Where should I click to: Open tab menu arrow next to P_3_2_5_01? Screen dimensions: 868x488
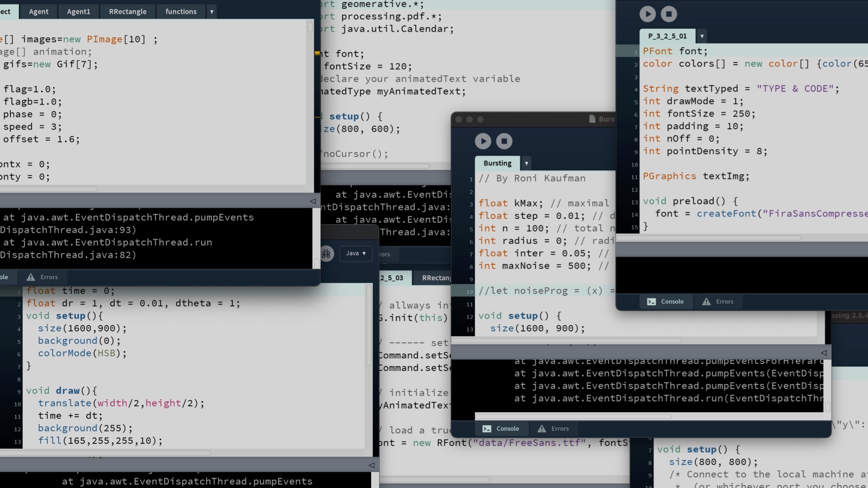(x=702, y=36)
